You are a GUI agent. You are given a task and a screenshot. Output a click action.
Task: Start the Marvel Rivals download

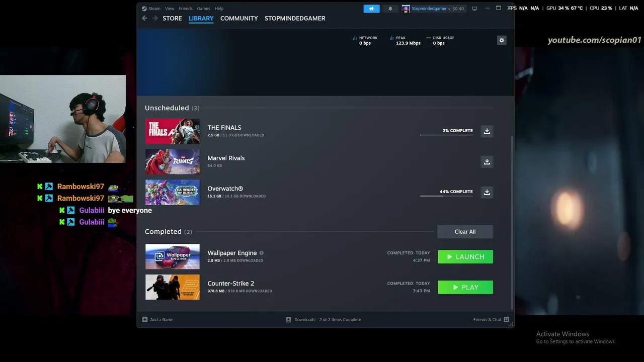[x=487, y=162]
